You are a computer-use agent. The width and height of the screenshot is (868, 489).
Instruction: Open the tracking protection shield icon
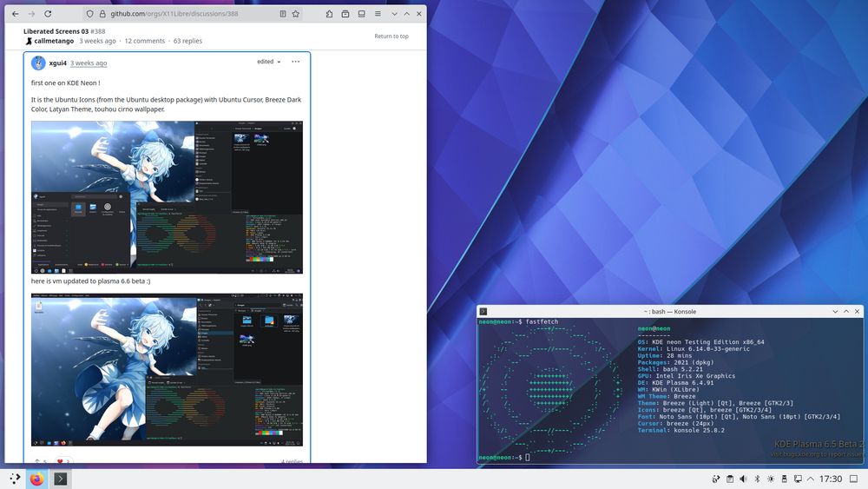89,14
